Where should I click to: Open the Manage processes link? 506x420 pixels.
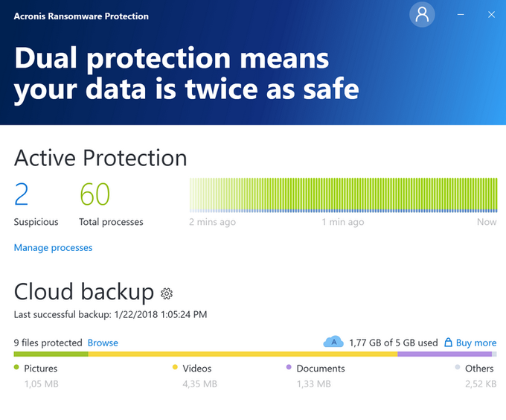(53, 247)
